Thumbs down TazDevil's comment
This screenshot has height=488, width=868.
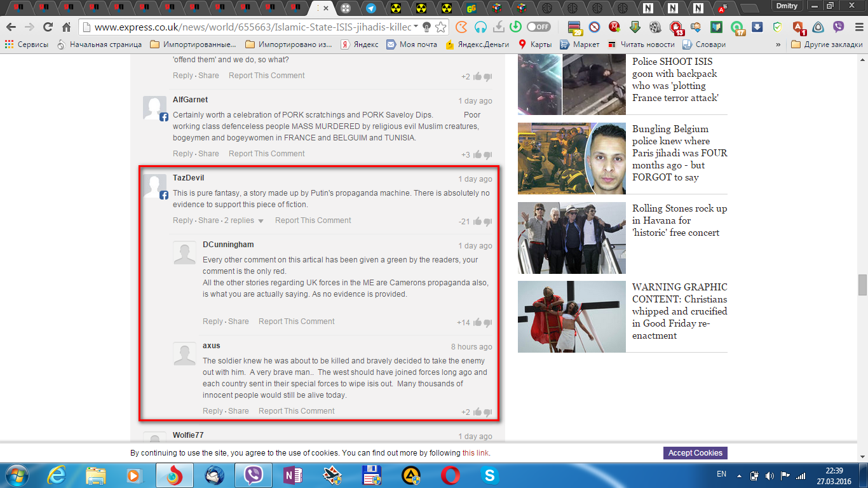(x=488, y=222)
